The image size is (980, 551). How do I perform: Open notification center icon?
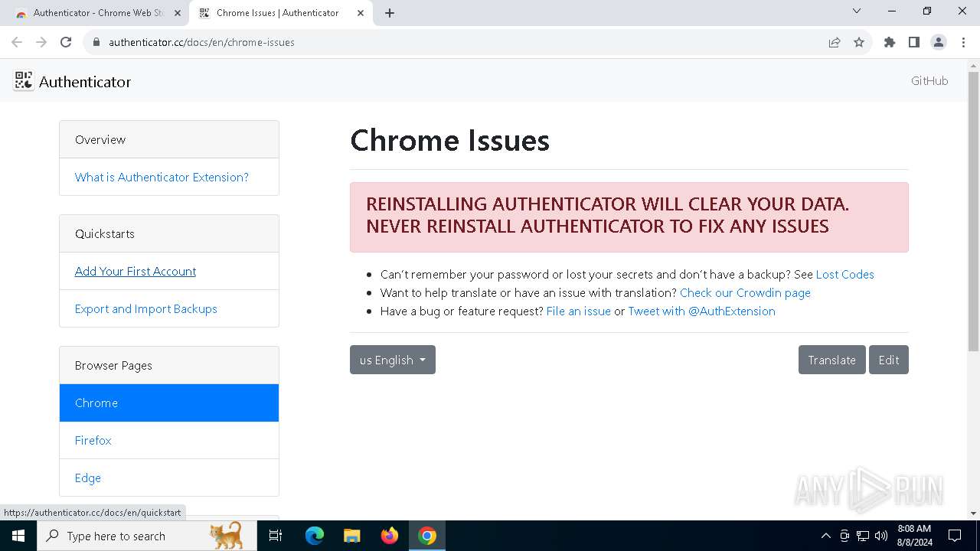[955, 536]
